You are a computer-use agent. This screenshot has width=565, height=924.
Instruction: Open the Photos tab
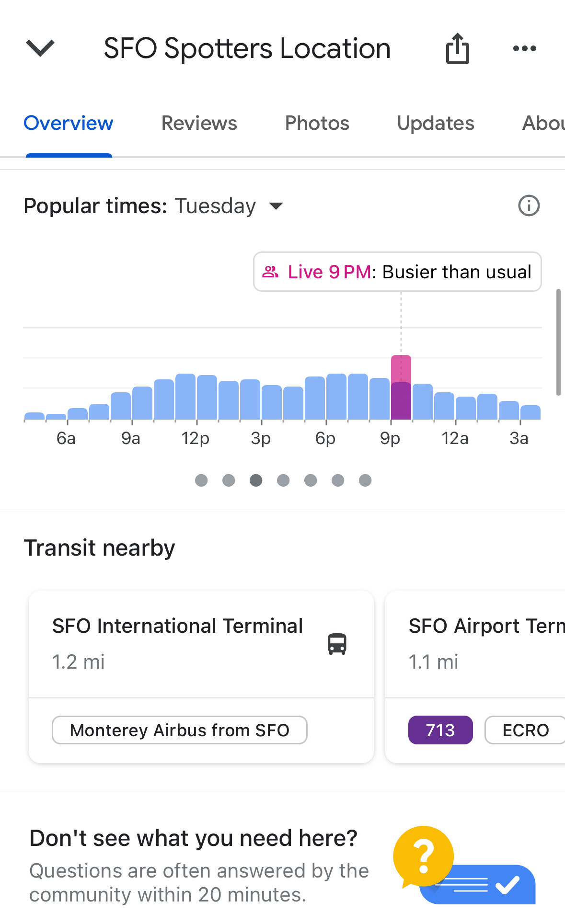(x=317, y=123)
